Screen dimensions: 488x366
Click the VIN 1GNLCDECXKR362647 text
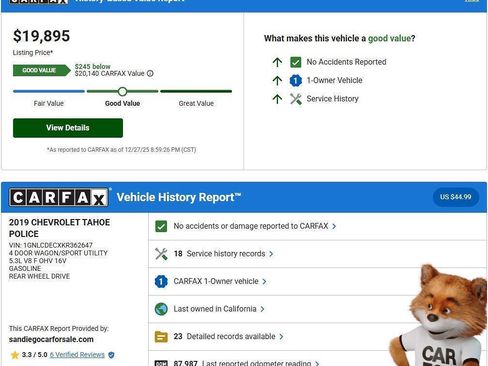coord(51,245)
